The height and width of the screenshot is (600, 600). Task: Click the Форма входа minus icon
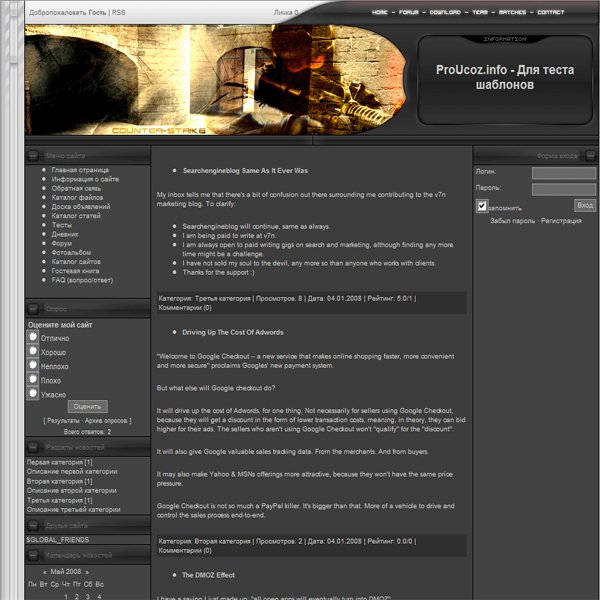click(x=590, y=155)
